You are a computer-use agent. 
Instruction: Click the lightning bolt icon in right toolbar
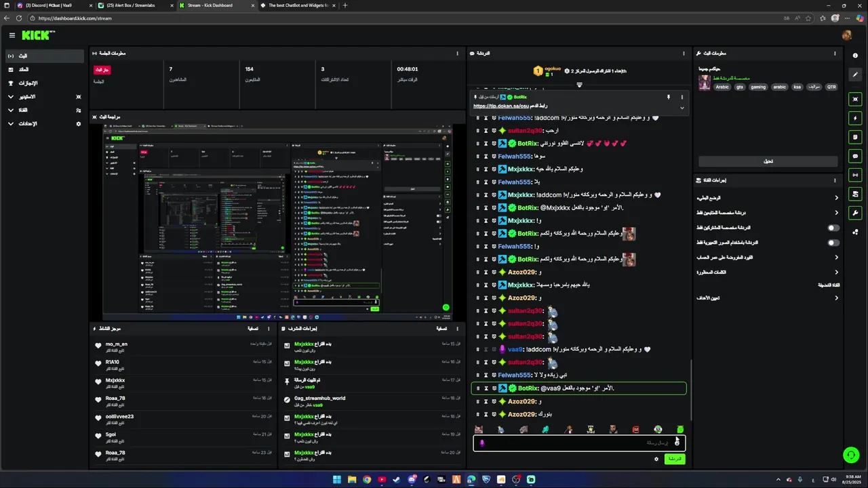[x=855, y=118]
